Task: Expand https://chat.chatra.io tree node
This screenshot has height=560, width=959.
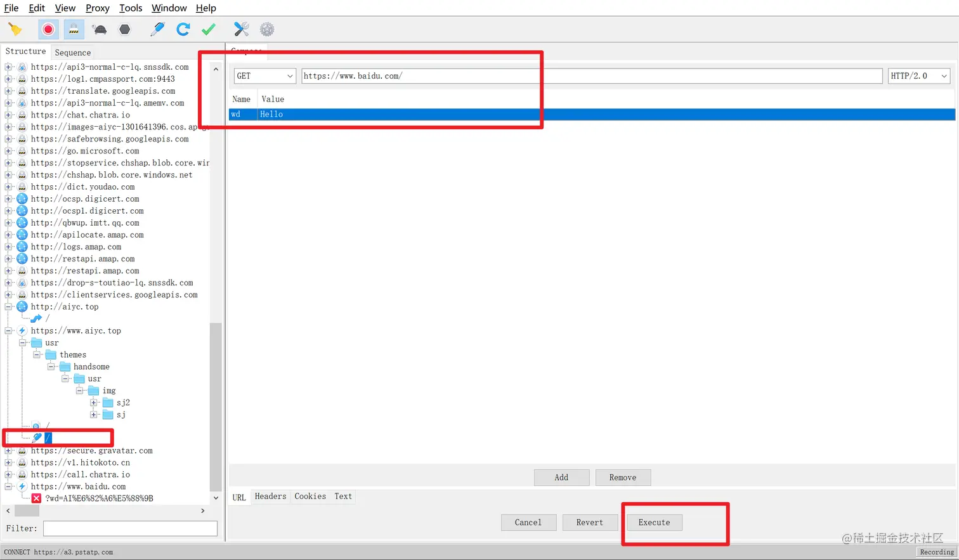Action: (8, 115)
